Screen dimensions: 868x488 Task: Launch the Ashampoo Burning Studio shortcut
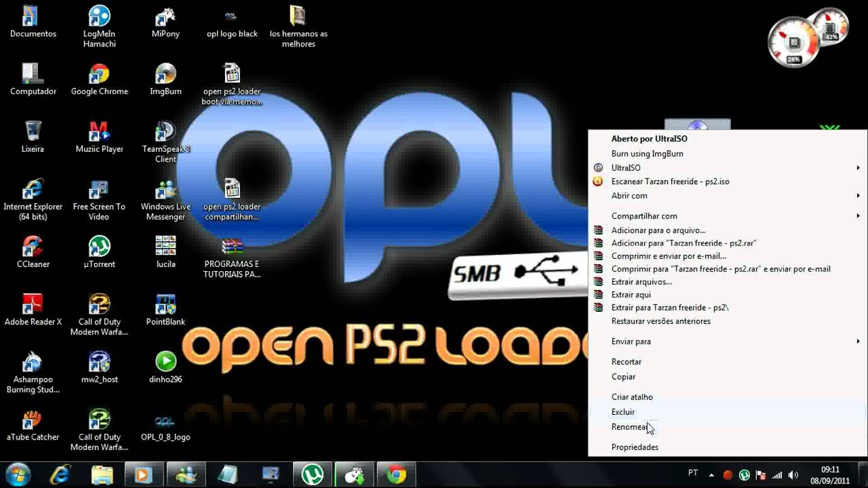33,373
